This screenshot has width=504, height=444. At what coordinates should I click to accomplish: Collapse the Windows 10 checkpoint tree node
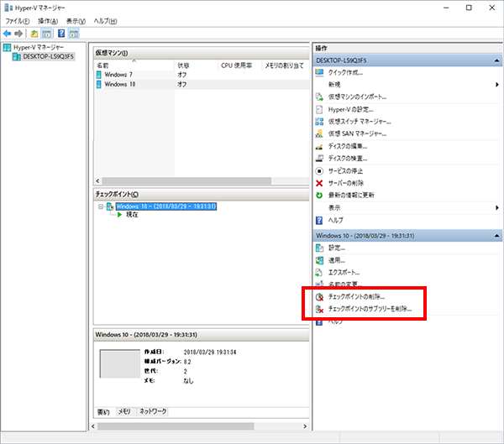[x=101, y=206]
